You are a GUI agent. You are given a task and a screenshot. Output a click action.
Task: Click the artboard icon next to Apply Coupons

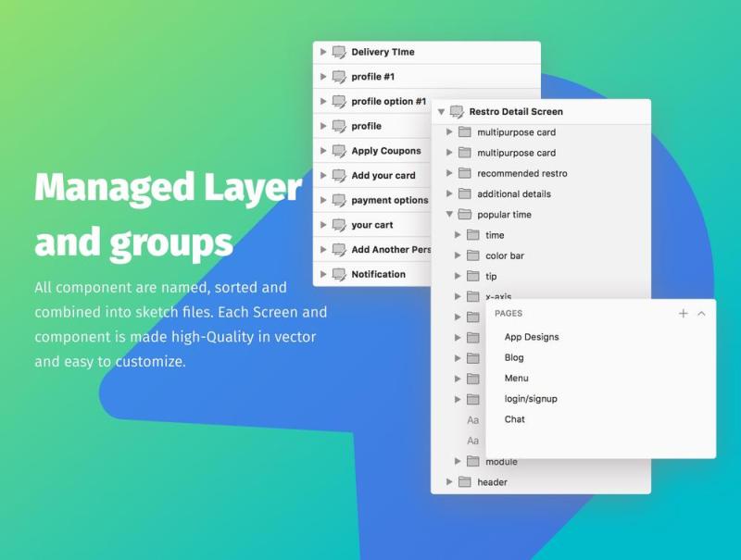pos(339,151)
